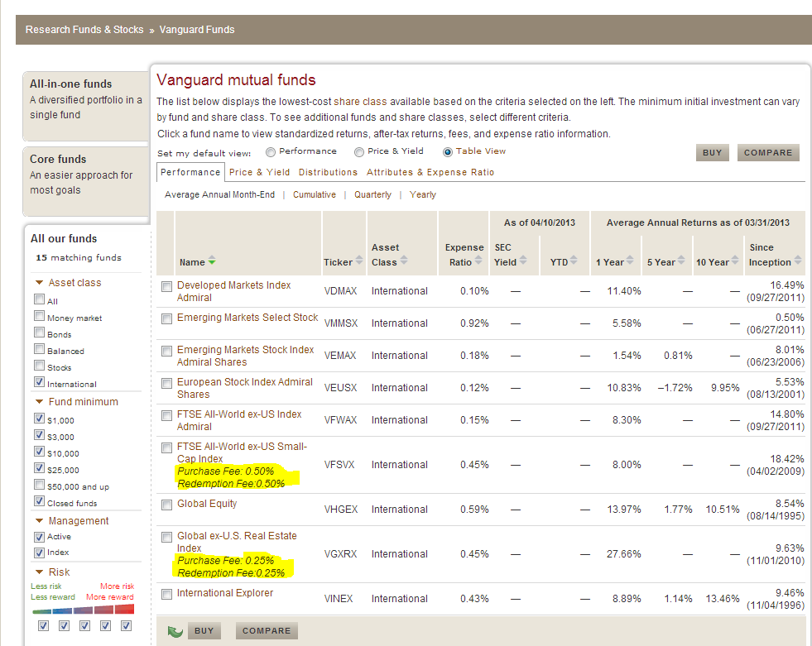The width and height of the screenshot is (812, 646).
Task: Select checkbox for European Stock Index Admiral
Action: point(166,383)
